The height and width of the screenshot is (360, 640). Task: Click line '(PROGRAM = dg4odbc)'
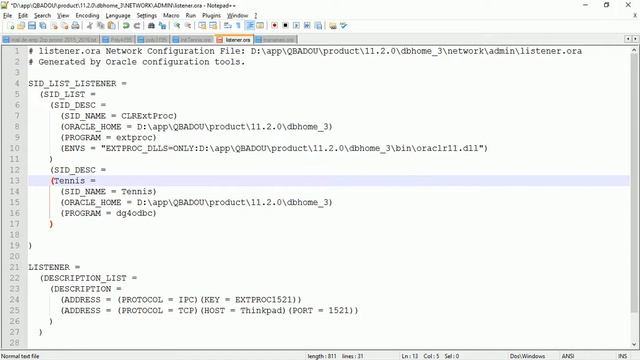click(x=108, y=213)
